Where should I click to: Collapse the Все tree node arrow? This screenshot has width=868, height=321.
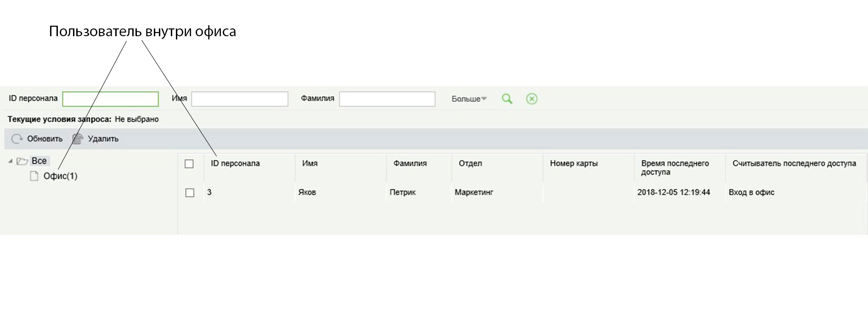click(11, 161)
